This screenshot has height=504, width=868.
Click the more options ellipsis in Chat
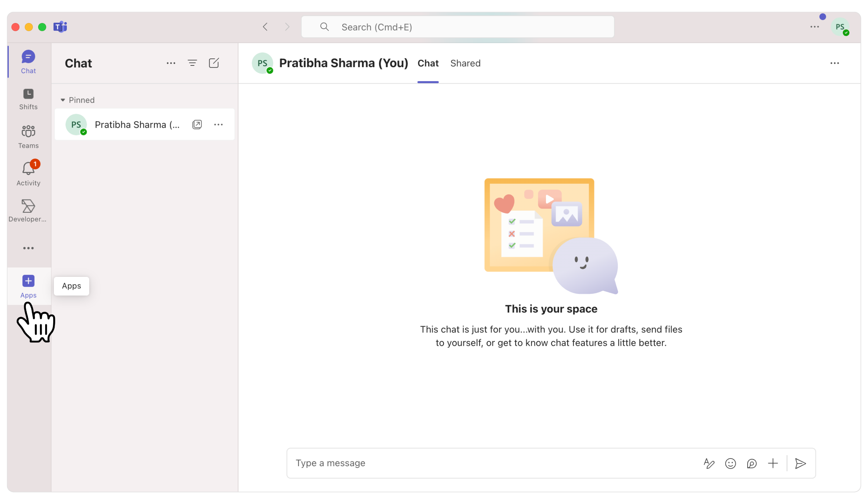[170, 62]
